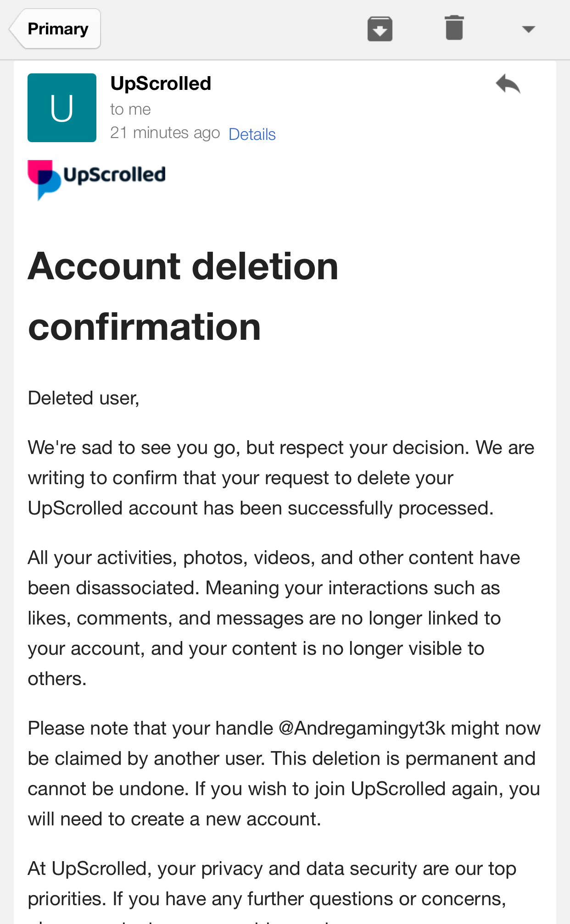The height and width of the screenshot is (924, 570).
Task: Reply using the curved arrow icon
Action: [508, 84]
